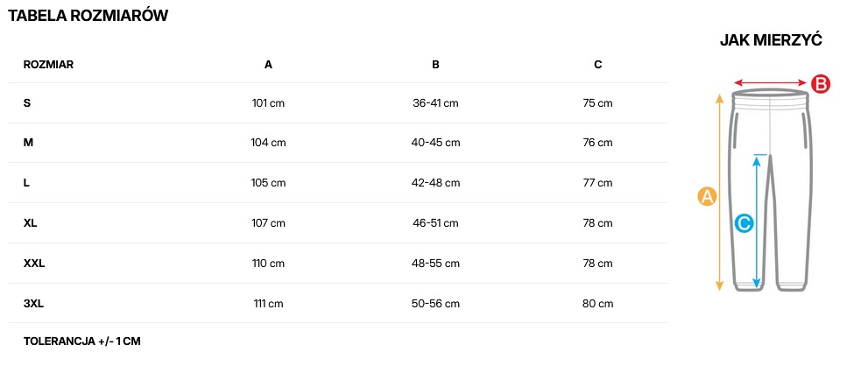Click the blue C marker circle
868x366 pixels.
(744, 223)
